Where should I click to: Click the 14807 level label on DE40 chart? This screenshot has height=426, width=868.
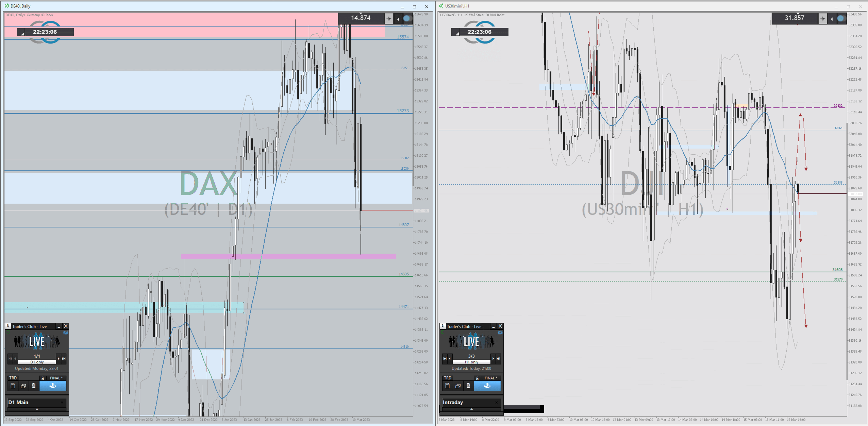click(404, 225)
